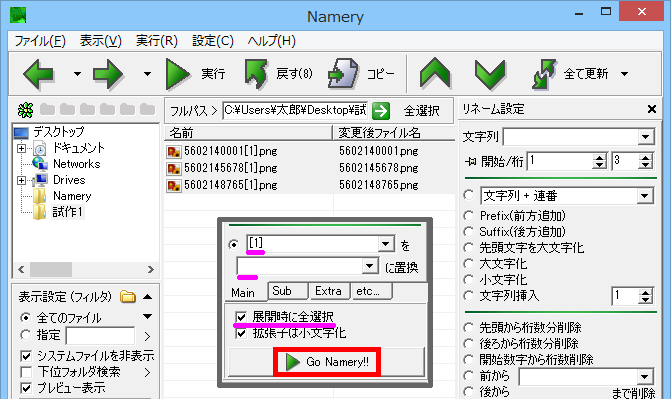Viewport: 671px width, 399px height.
Task: Open the ヘルプ(H) menu
Action: click(x=271, y=41)
